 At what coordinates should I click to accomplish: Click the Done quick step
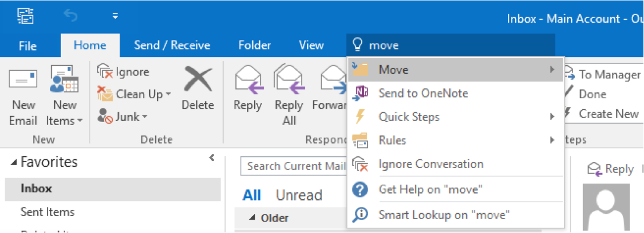tap(586, 94)
